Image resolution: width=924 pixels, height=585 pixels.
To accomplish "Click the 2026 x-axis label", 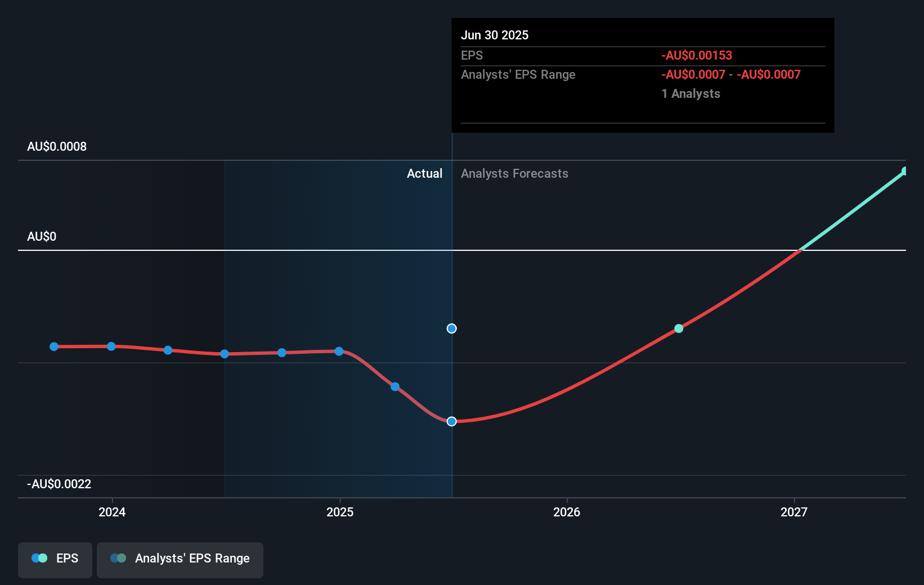I will point(567,512).
